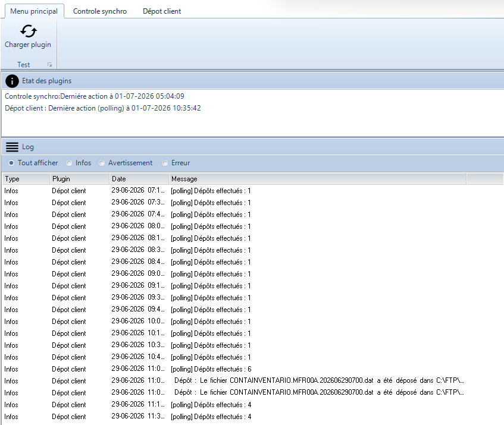Select the Erreur filter radio button
Image resolution: width=504 pixels, height=425 pixels.
click(x=165, y=163)
